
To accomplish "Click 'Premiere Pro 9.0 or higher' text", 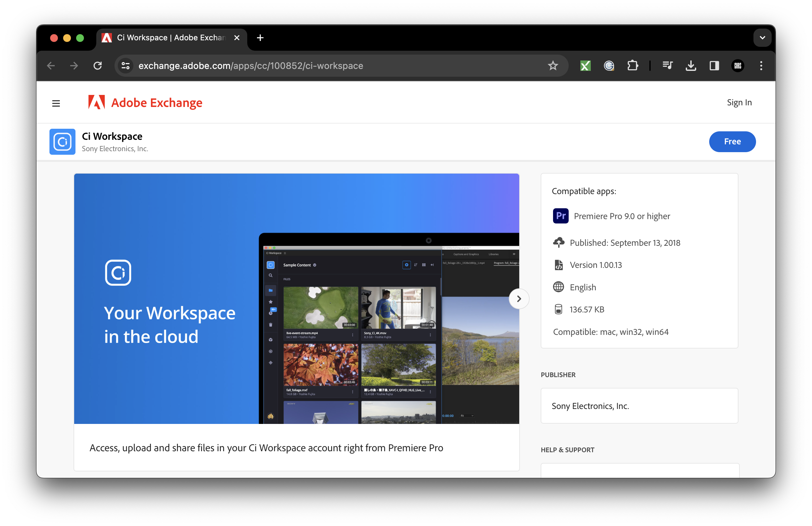I will (622, 216).
